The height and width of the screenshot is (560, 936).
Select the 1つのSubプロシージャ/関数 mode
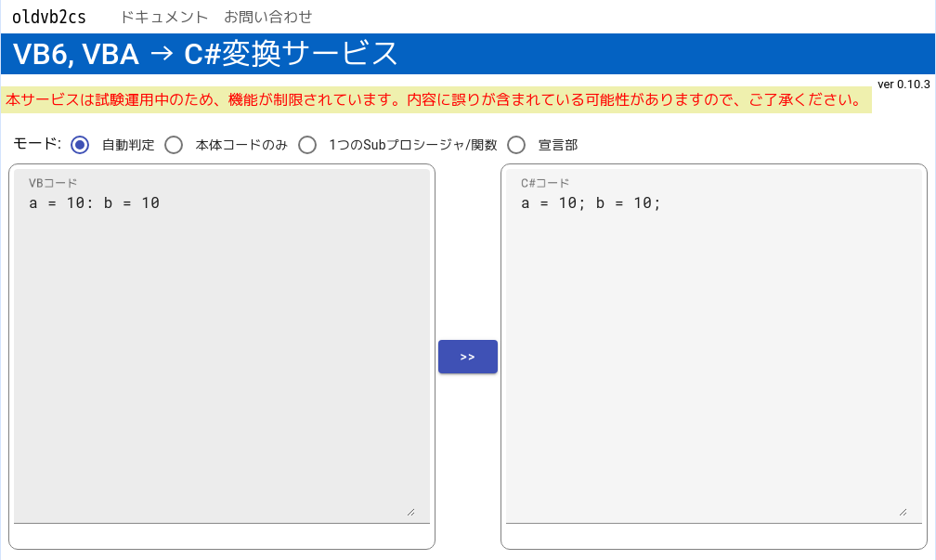307,145
